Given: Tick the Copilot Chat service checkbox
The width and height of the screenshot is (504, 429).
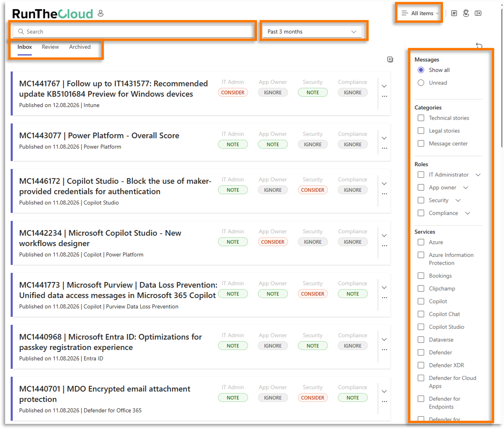Looking at the screenshot, I should tap(421, 314).
